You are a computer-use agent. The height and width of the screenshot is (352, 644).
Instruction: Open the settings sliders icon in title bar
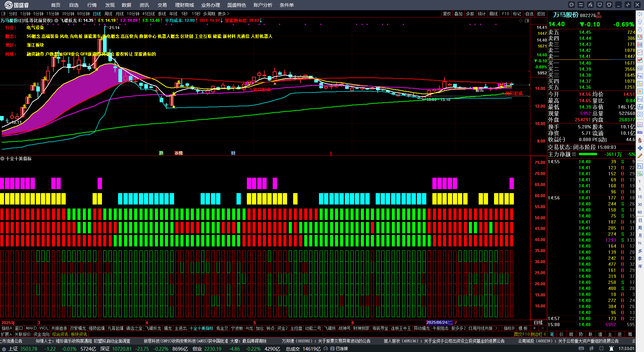(x=581, y=5)
